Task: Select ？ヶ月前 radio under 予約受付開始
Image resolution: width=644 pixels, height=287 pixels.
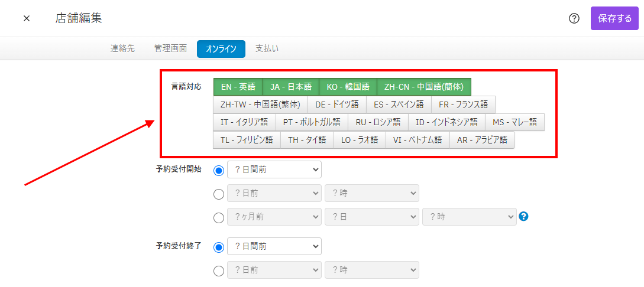Action: [219, 217]
